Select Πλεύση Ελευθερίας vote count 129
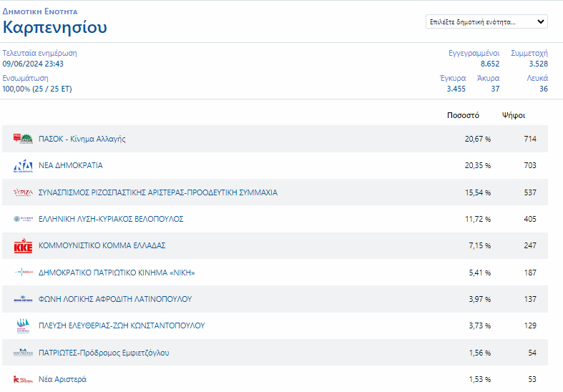 530,325
